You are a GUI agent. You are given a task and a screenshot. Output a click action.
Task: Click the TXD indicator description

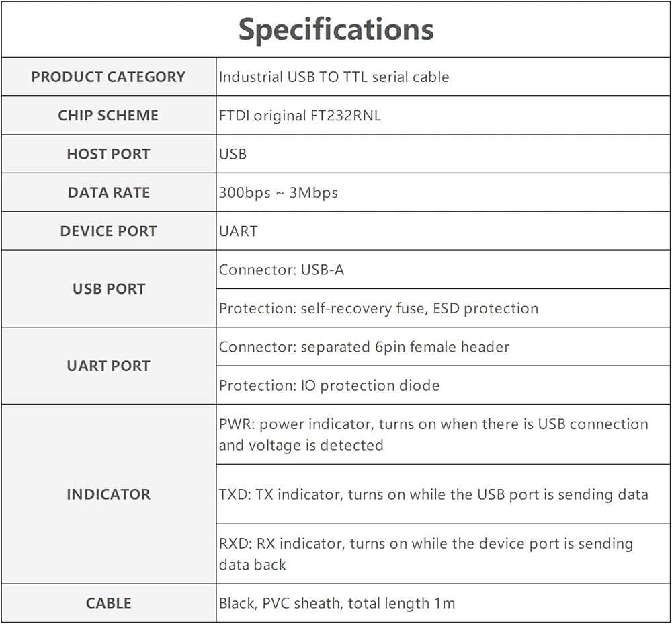[433, 495]
